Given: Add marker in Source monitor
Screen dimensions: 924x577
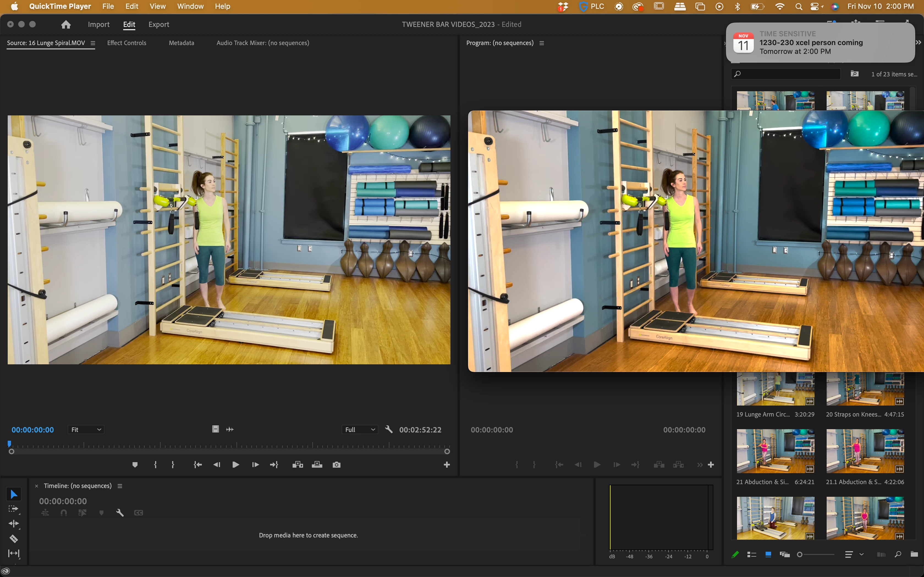Looking at the screenshot, I should [135, 464].
